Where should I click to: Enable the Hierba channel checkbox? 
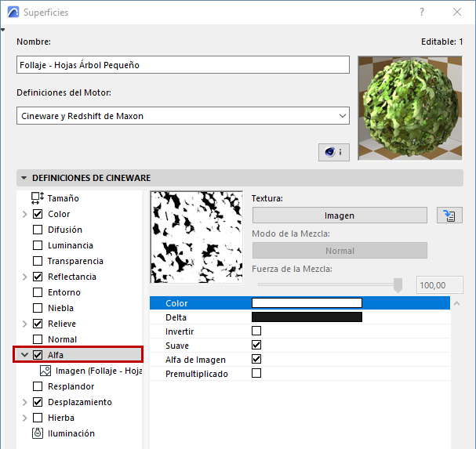click(38, 418)
